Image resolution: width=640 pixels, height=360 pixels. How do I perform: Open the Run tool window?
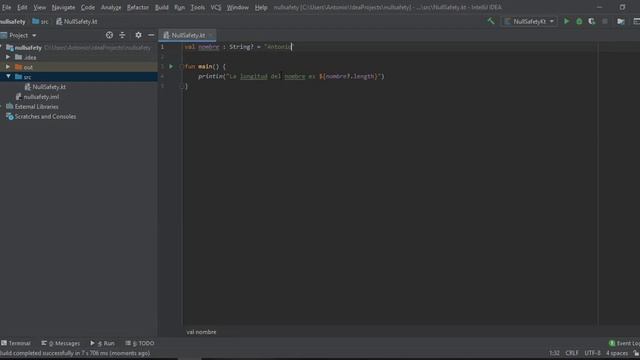tap(102, 343)
